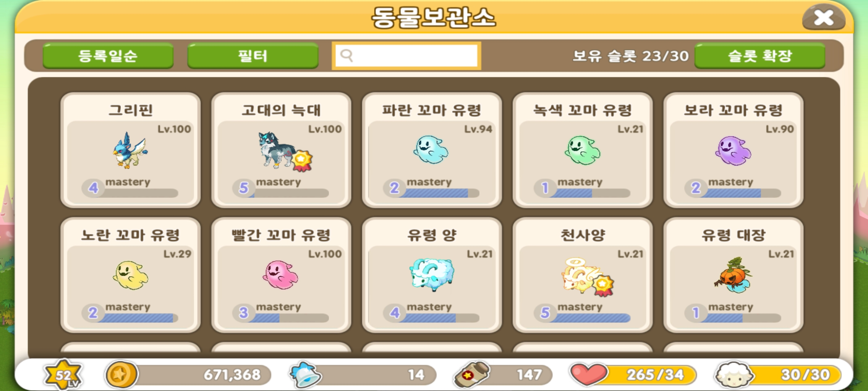Image resolution: width=868 pixels, height=391 pixels.
Task: Click the gold coin currency icon
Action: tap(121, 374)
